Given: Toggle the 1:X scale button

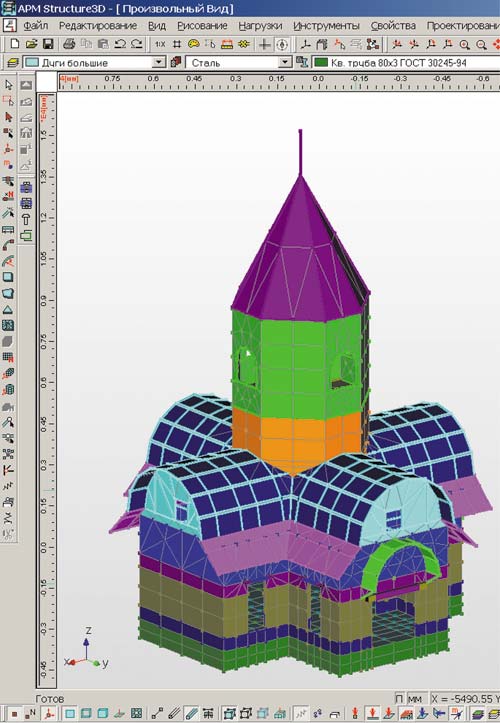Looking at the screenshot, I should point(160,44).
